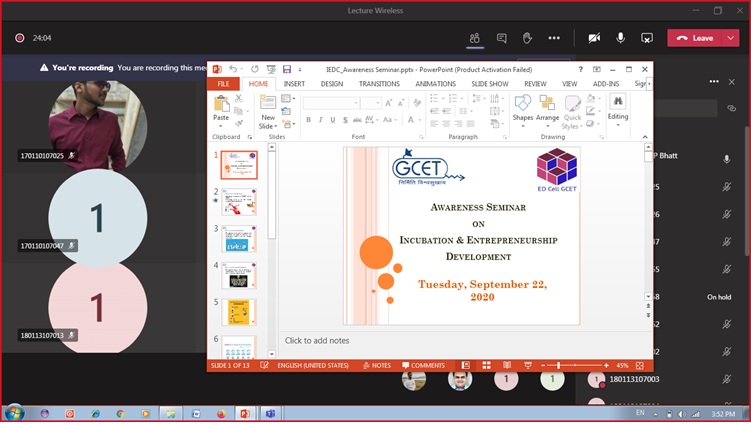Switch to the TRANSITIONS ribbon tab
The width and height of the screenshot is (751, 424).
(x=379, y=84)
